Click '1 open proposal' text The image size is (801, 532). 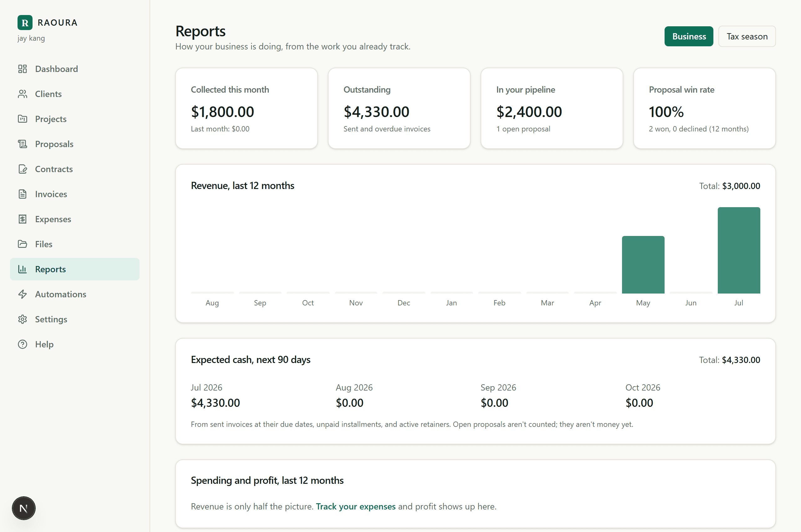click(x=523, y=129)
